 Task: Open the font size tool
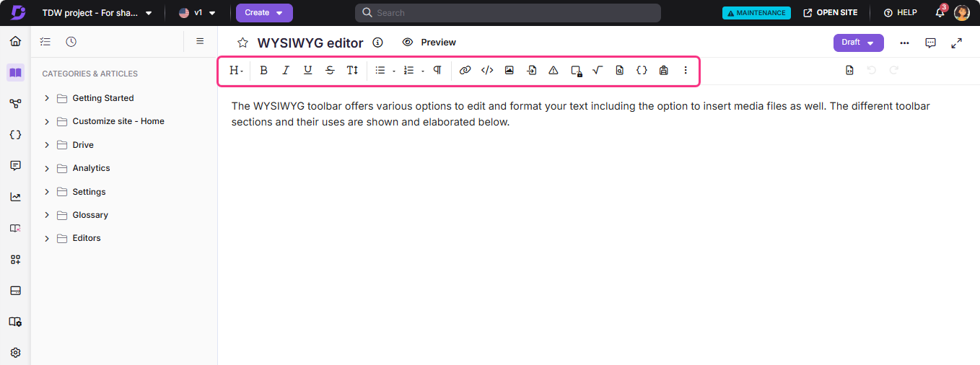click(x=352, y=70)
